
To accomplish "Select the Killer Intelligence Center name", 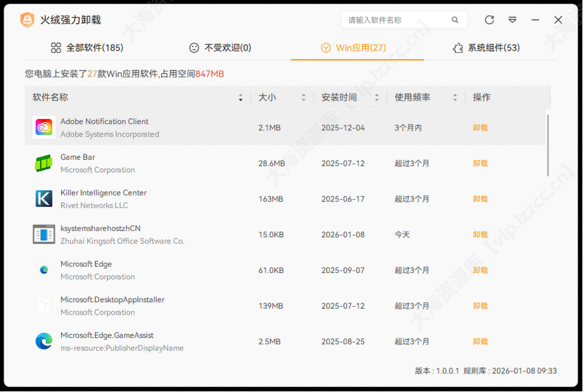I will tap(103, 193).
